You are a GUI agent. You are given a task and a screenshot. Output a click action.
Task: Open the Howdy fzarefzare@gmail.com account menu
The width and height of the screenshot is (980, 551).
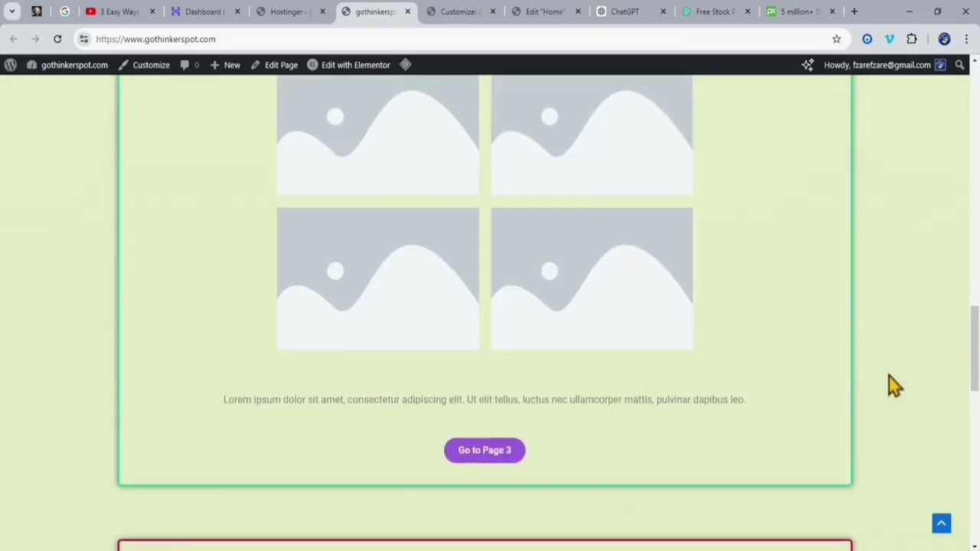(x=884, y=65)
